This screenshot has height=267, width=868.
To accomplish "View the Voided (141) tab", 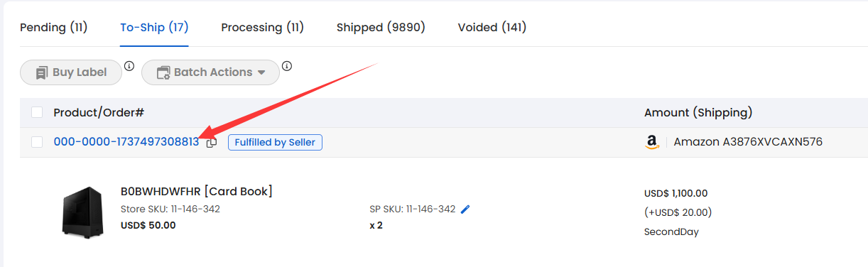I will [x=492, y=28].
